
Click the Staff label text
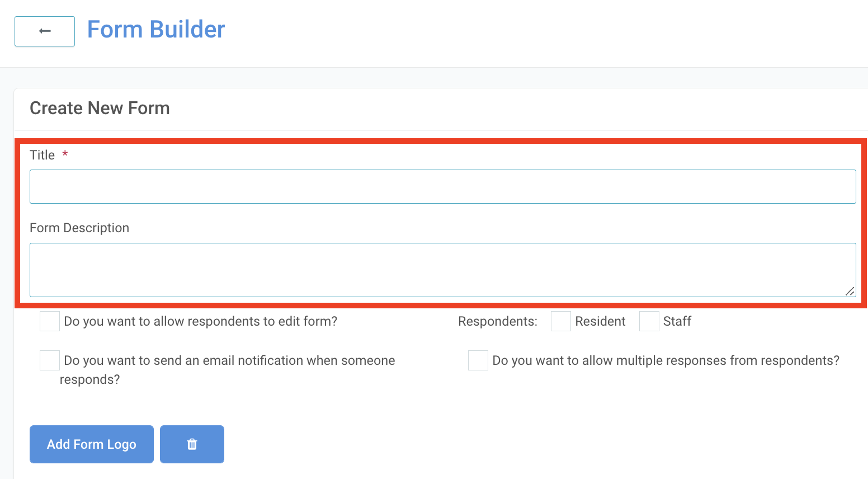click(x=677, y=321)
